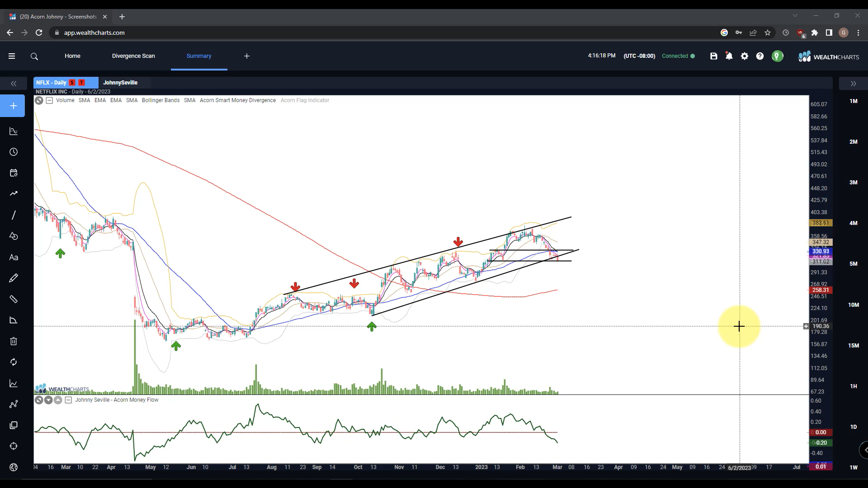Toggle the red S badge on NFLX tab
Viewport: 868px width, 488px height.
click(72, 83)
